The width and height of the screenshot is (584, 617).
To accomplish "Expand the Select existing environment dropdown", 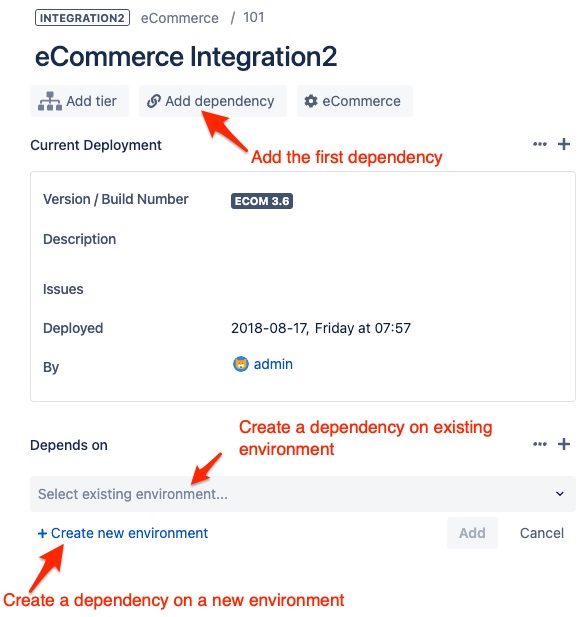I will click(303, 494).
